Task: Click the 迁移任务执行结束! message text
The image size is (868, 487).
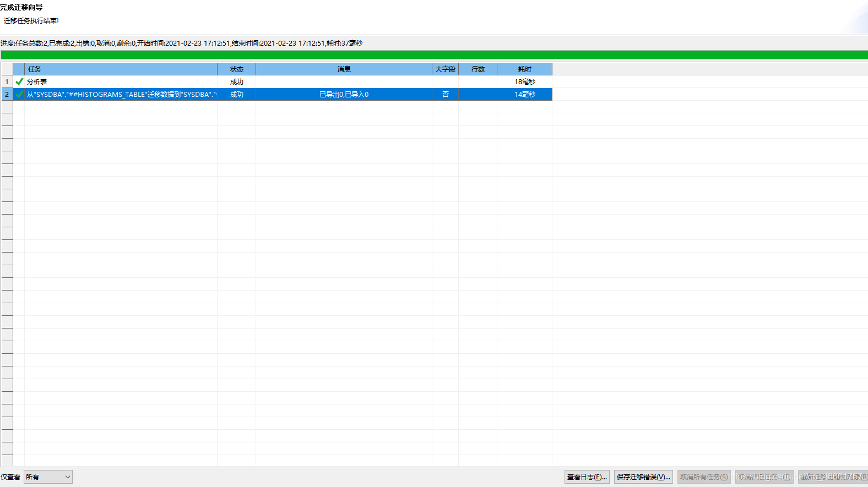Action: point(31,20)
